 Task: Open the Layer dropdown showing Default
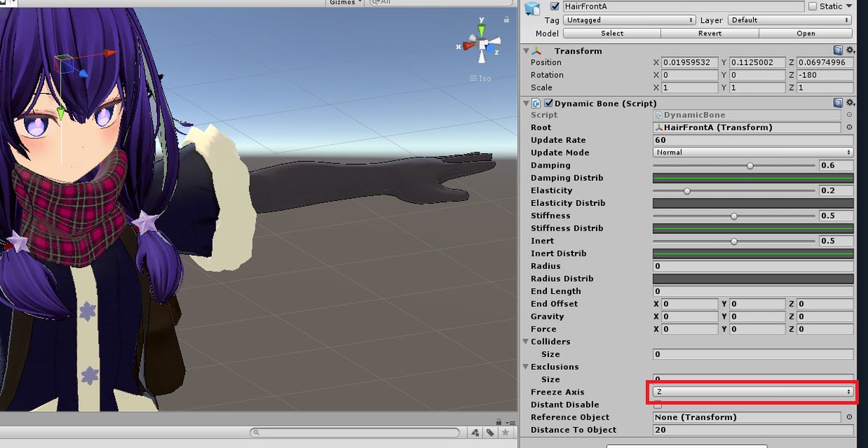[x=791, y=20]
